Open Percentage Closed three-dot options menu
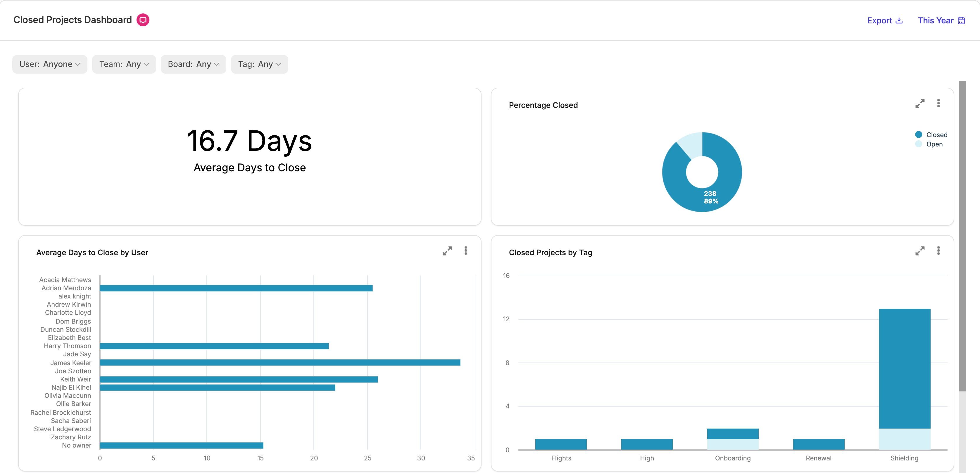Image resolution: width=980 pixels, height=473 pixels. point(938,103)
